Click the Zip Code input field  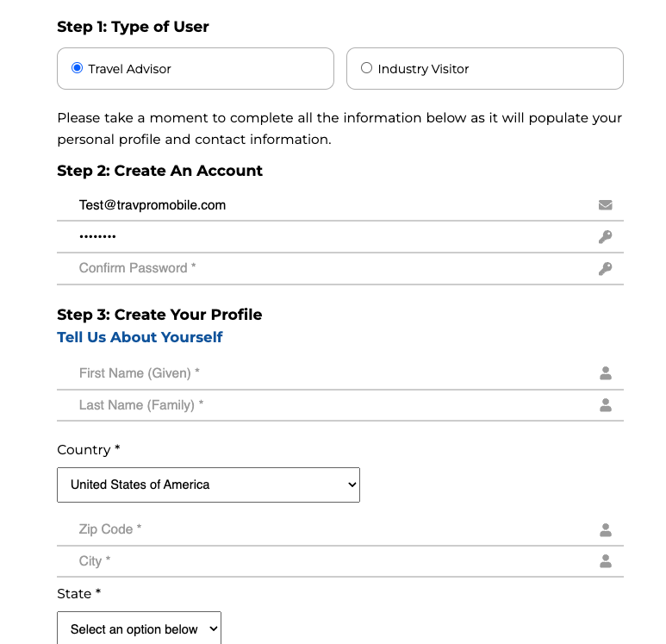click(327, 529)
